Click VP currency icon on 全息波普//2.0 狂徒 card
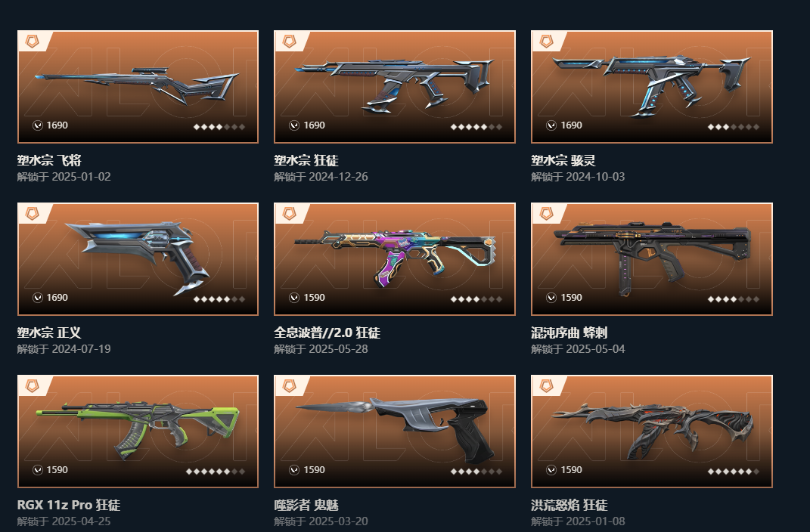The width and height of the screenshot is (810, 532). pos(294,298)
